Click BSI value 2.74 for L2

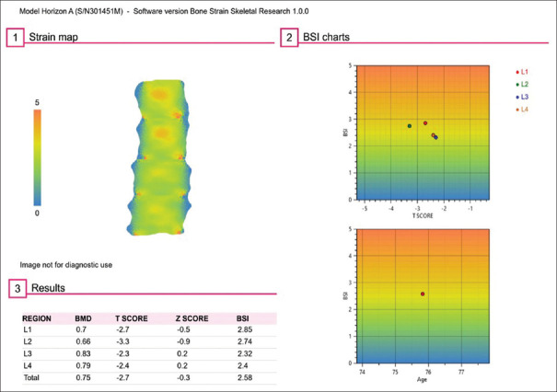(x=245, y=341)
